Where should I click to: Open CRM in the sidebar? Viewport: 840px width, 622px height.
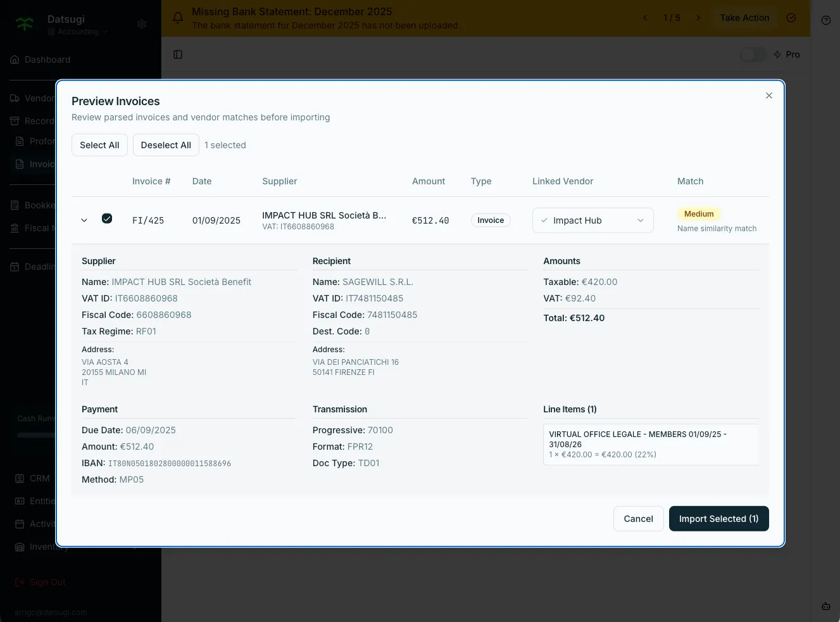[x=39, y=478]
